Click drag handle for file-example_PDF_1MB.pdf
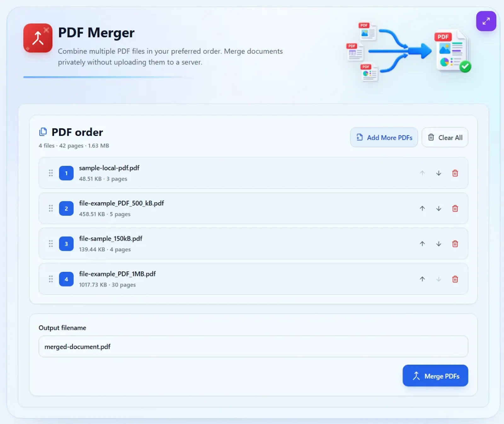504x424 pixels. pos(51,279)
